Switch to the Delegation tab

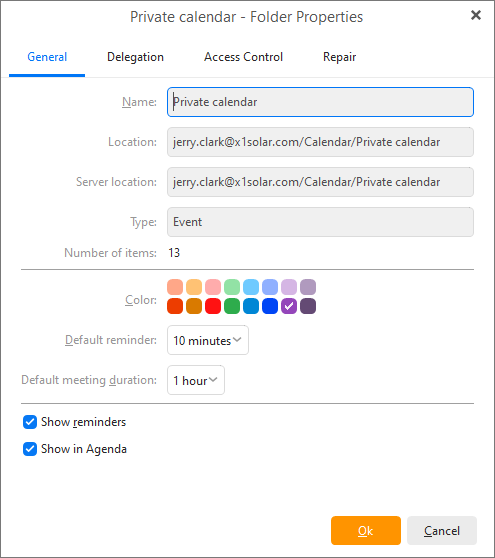tap(135, 57)
